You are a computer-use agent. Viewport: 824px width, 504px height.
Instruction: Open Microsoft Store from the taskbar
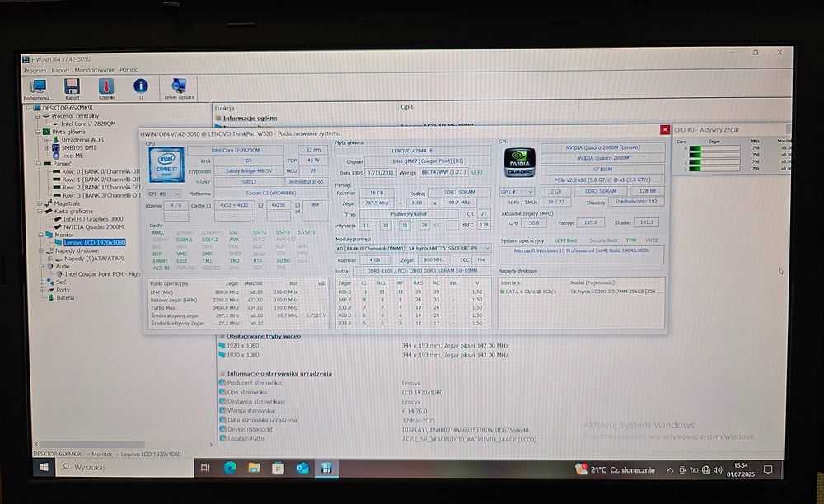point(278,468)
